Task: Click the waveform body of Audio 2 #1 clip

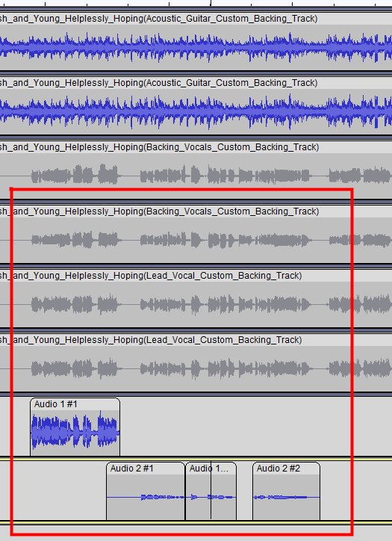Action: tap(146, 497)
